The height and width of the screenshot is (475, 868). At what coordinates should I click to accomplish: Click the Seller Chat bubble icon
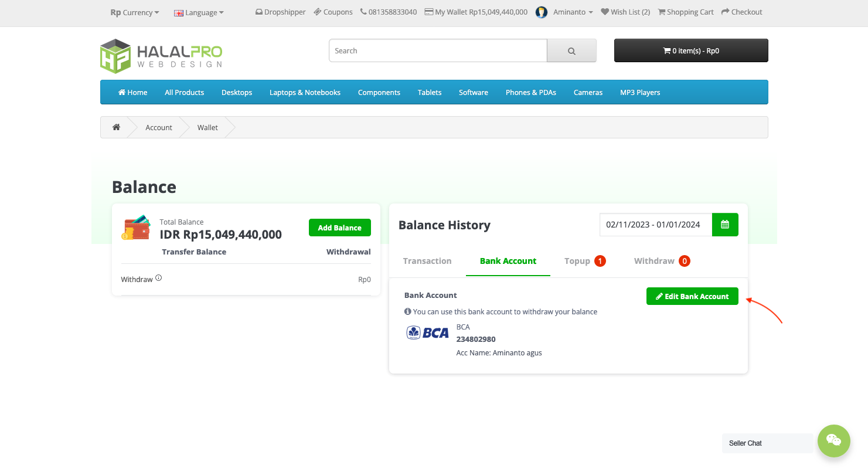point(833,441)
